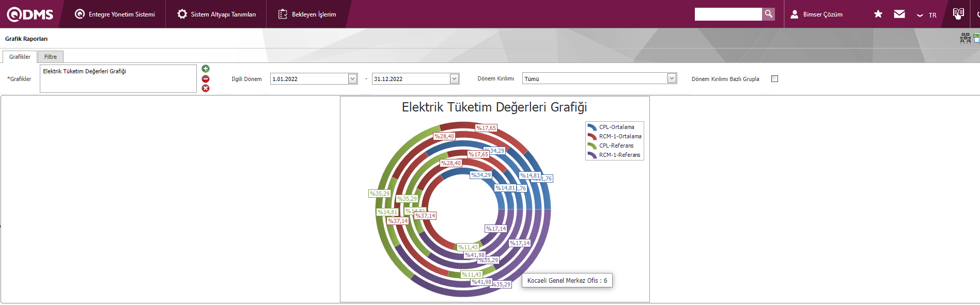Switch to the Grafikler tab

(20, 57)
